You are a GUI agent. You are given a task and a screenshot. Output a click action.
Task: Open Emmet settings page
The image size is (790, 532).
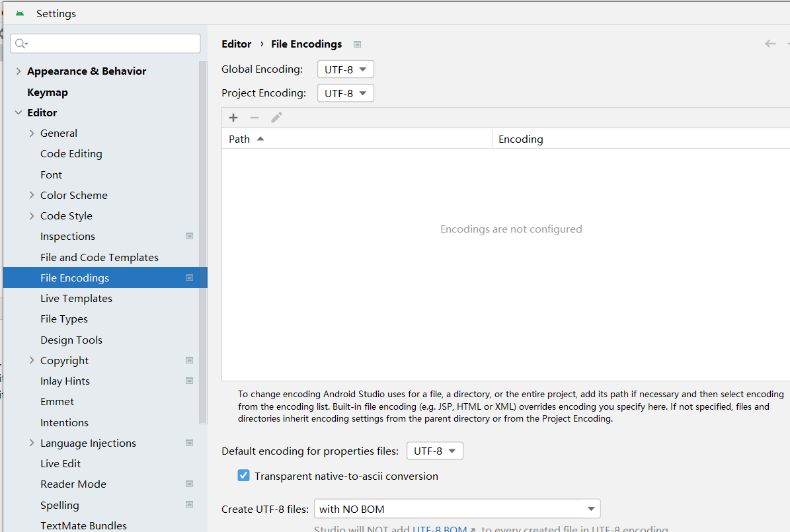(x=57, y=402)
